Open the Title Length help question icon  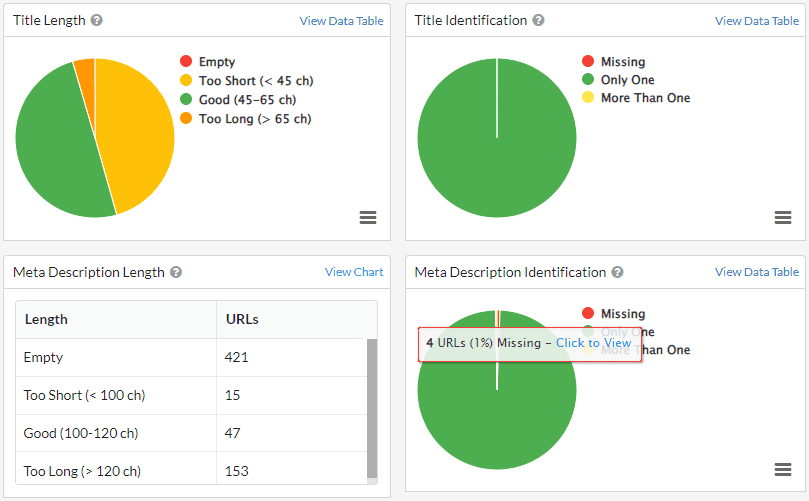point(96,20)
